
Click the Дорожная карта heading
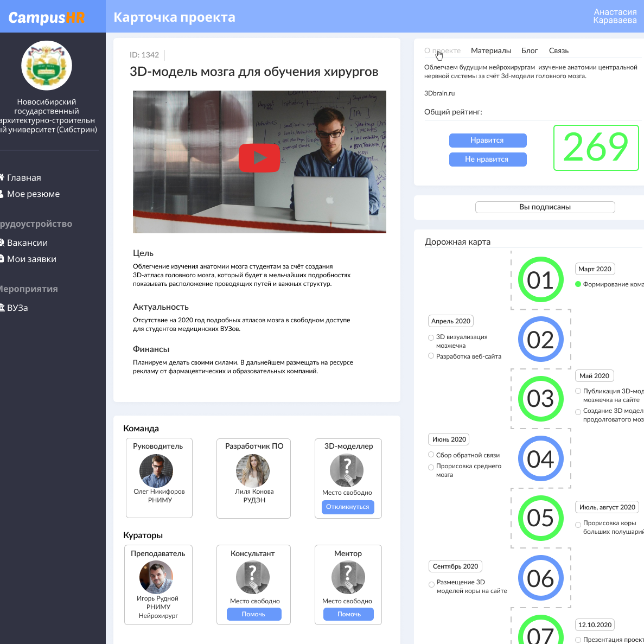tap(457, 241)
